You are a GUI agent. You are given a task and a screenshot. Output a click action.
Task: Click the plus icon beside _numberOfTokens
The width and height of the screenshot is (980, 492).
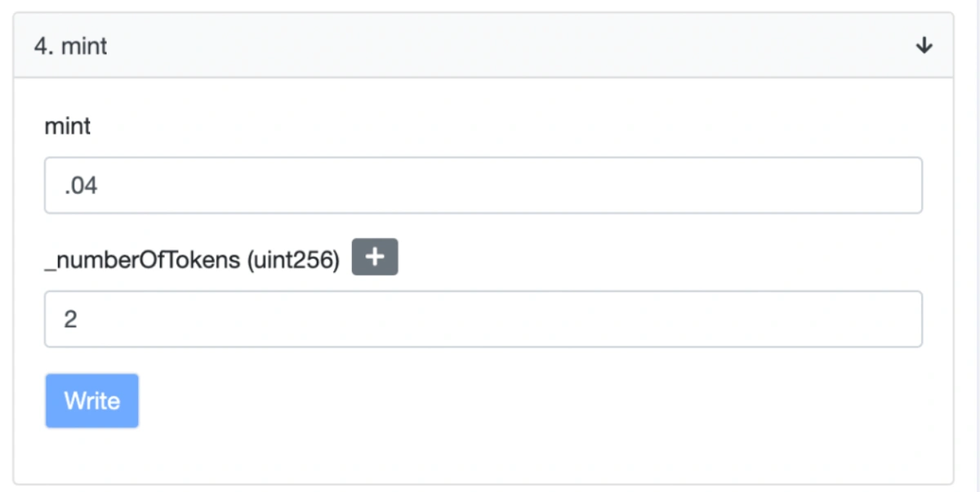coord(375,257)
